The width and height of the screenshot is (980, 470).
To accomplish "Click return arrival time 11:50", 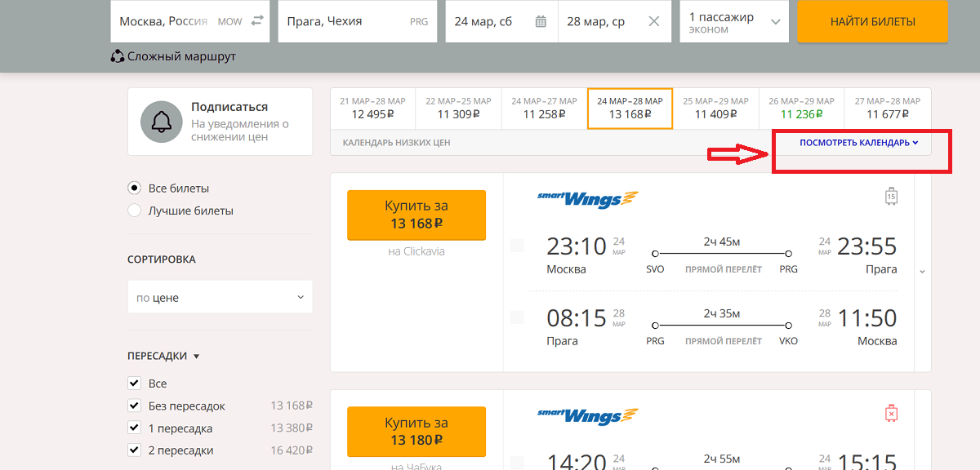I will (x=867, y=317).
